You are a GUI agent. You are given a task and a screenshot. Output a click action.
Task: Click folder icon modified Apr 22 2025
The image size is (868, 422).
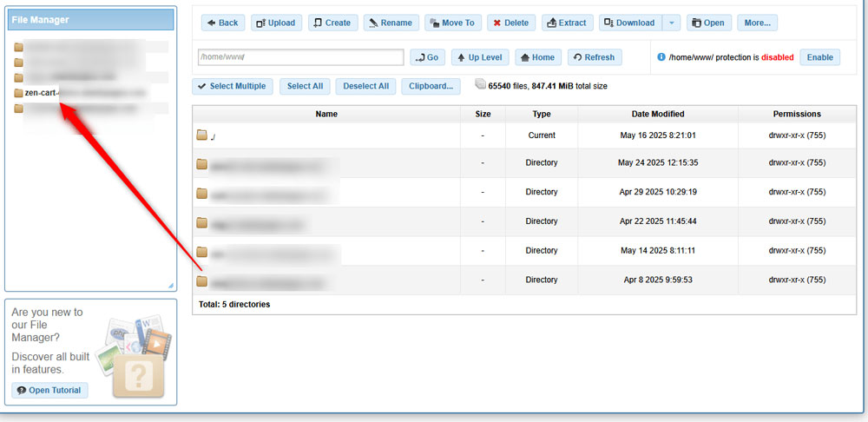point(202,222)
